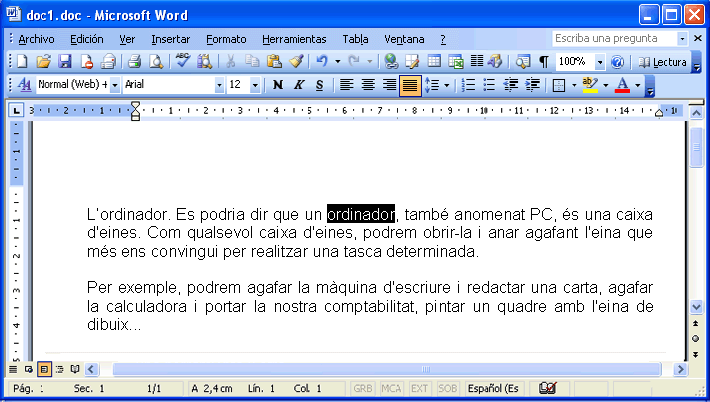The image size is (710, 402).
Task: Click in the 'Escriba una pregunta' box
Action: pyautogui.click(x=614, y=38)
